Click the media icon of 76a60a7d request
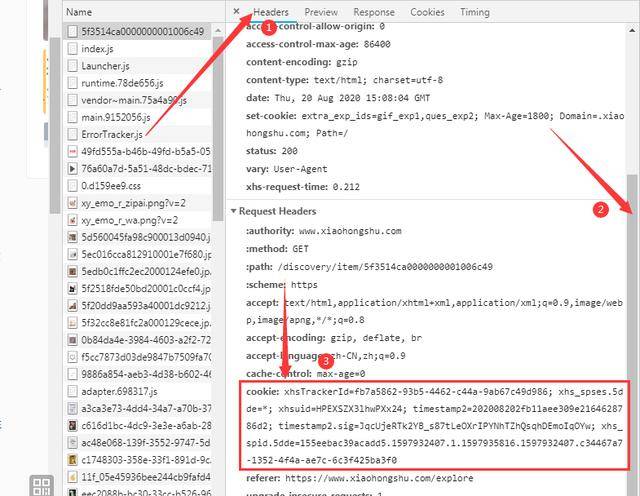 72,169
